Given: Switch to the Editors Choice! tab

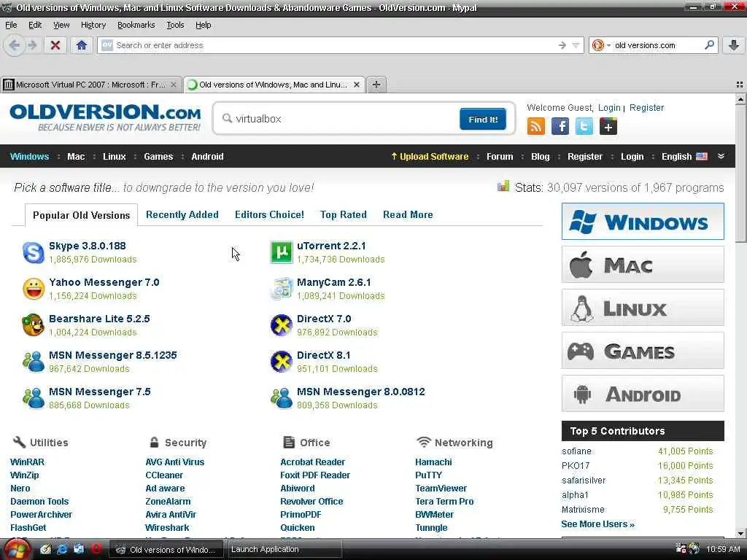Looking at the screenshot, I should point(269,215).
